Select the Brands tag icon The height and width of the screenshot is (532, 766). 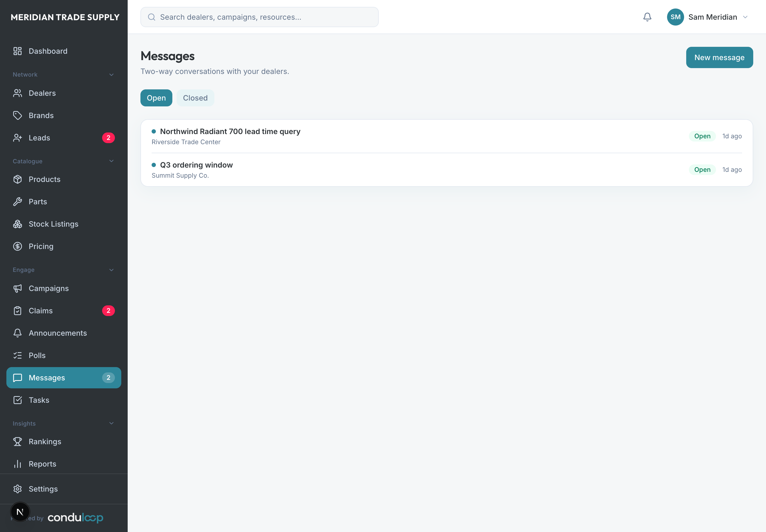coord(17,115)
